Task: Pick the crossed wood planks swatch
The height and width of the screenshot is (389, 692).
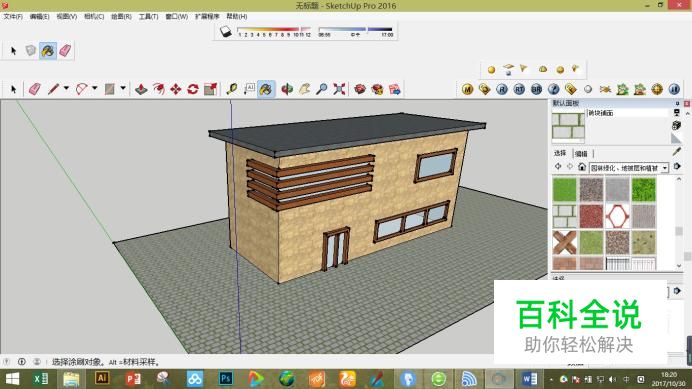Action: click(x=564, y=242)
